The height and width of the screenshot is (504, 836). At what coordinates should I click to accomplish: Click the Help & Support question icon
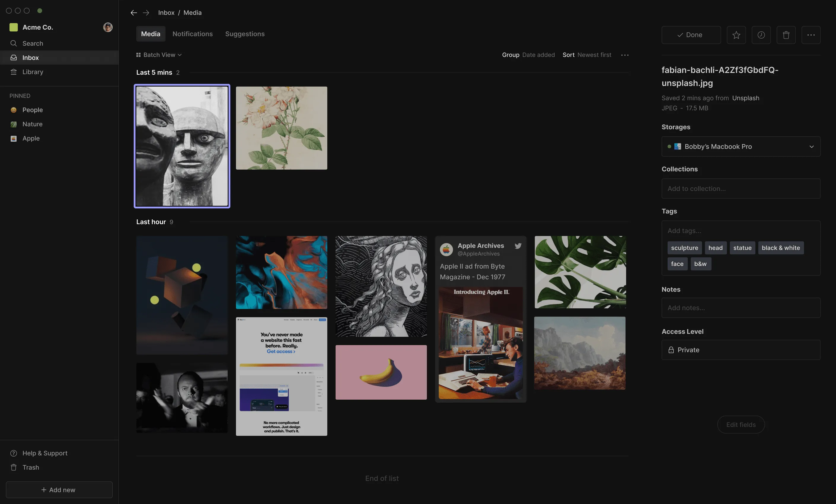14,453
